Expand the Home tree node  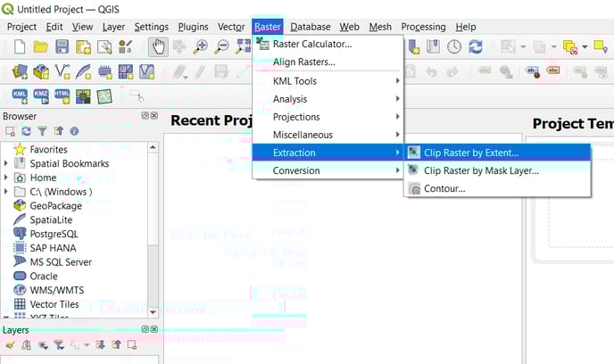click(6, 178)
